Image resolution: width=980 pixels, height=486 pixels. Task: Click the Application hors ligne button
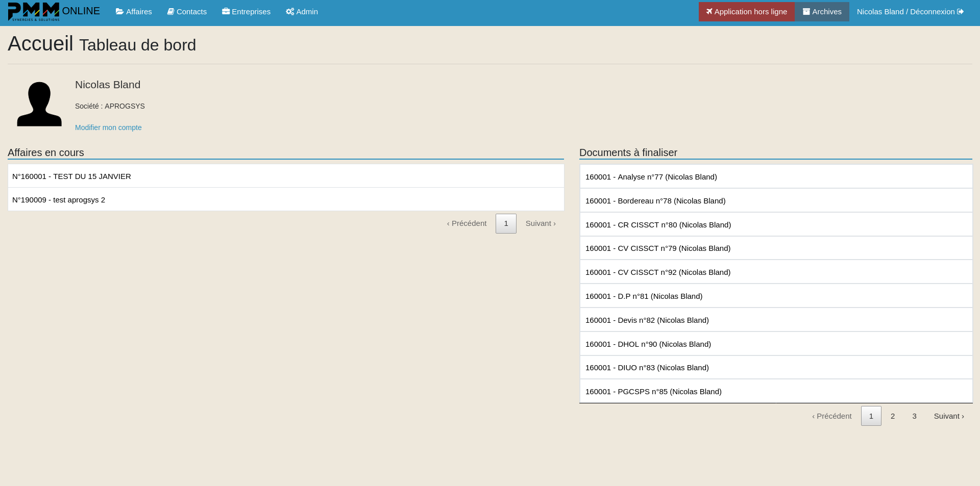pos(746,12)
